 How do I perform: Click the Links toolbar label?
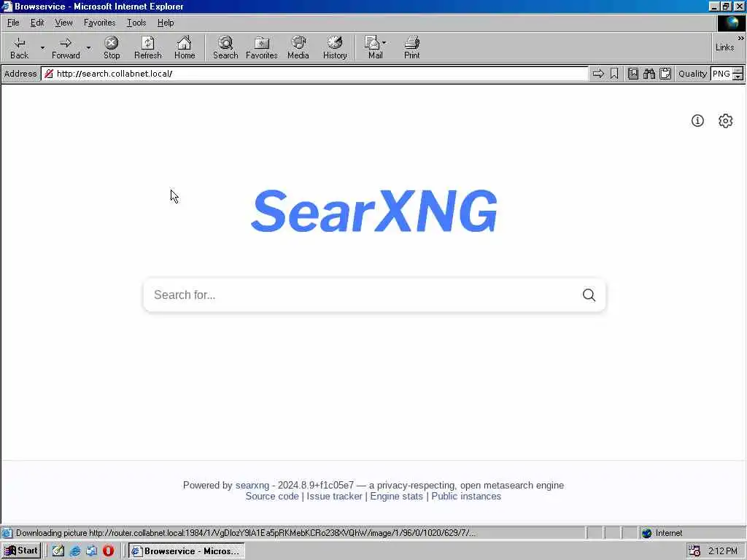(724, 47)
